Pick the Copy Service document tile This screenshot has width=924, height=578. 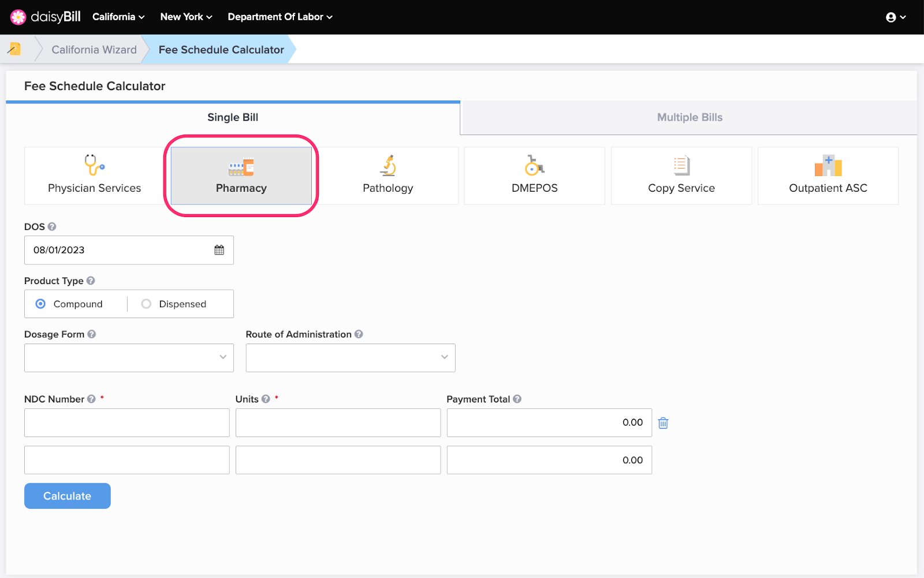pyautogui.click(x=681, y=176)
